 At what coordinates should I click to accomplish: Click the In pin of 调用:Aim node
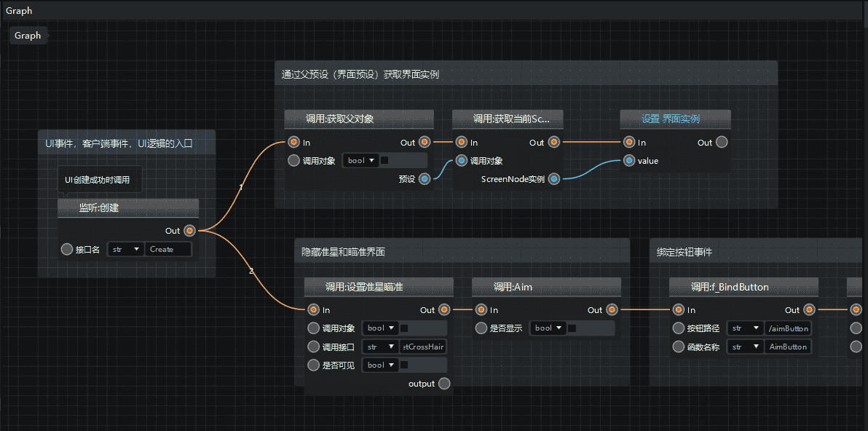click(x=481, y=310)
